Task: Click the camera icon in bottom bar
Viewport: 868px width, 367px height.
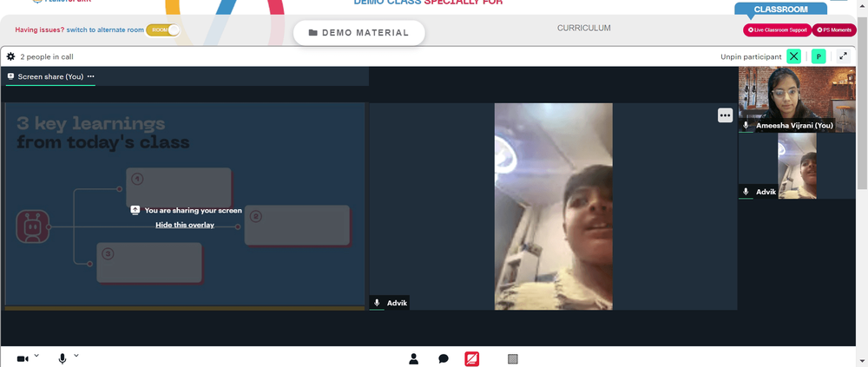Action: [23, 359]
